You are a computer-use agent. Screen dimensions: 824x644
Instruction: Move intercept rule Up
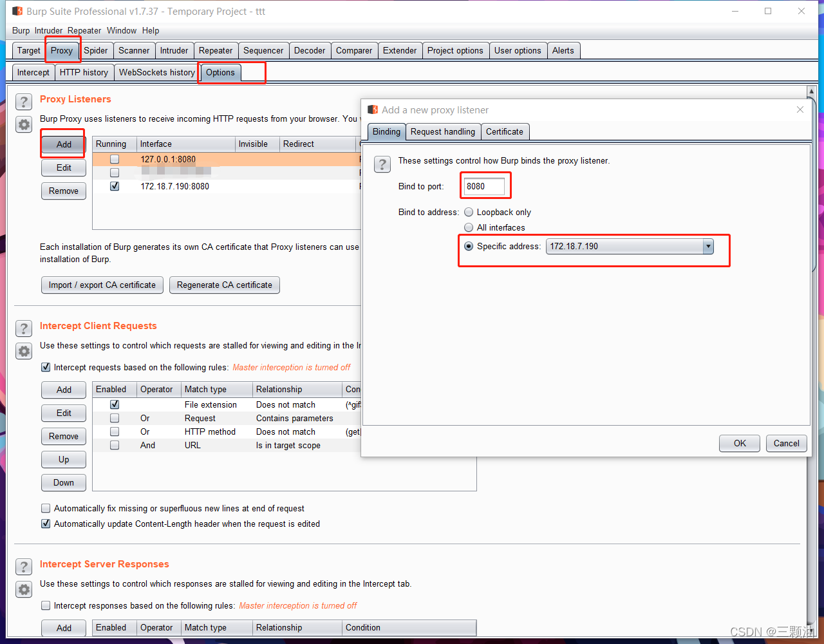(64, 459)
